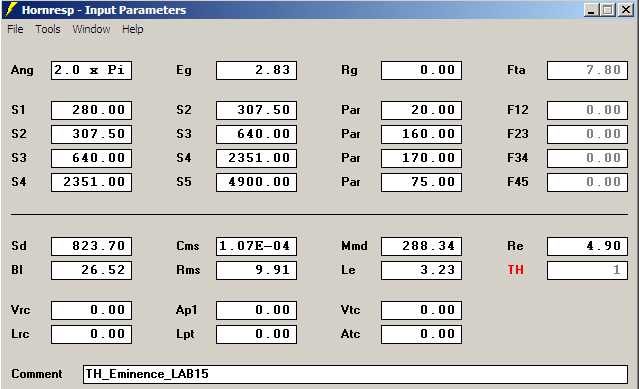Click the Atc input field
This screenshot has width=639, height=389.
[421, 334]
